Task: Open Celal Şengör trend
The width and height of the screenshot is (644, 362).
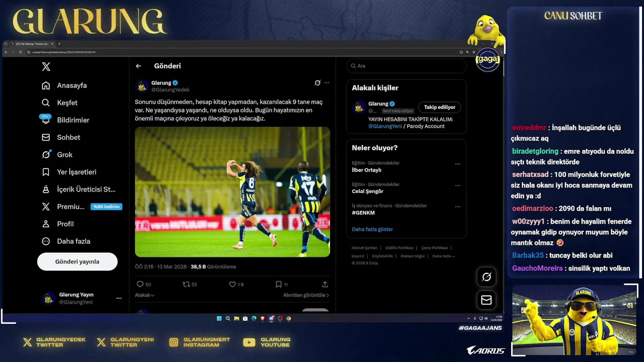Action: tap(367, 191)
